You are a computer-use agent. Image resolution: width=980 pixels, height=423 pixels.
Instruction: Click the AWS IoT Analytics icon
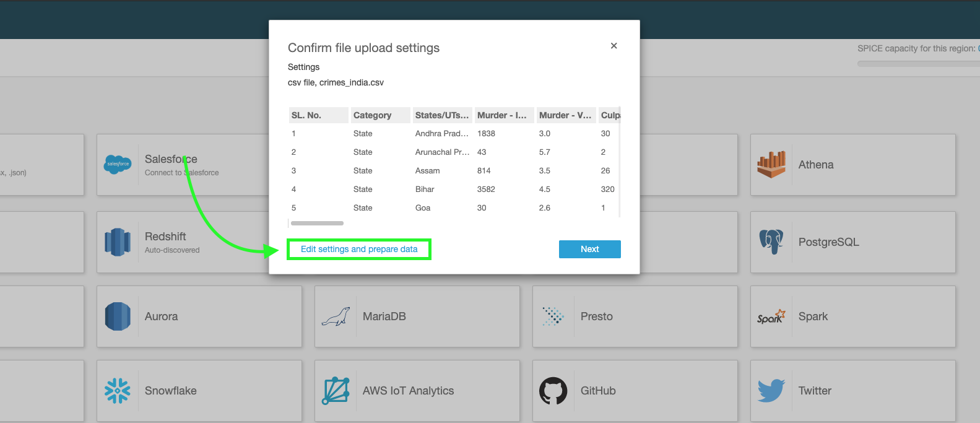pyautogui.click(x=336, y=391)
